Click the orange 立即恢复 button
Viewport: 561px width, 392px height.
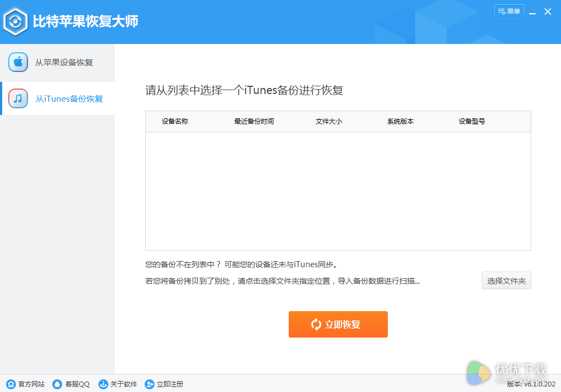pyautogui.click(x=338, y=324)
